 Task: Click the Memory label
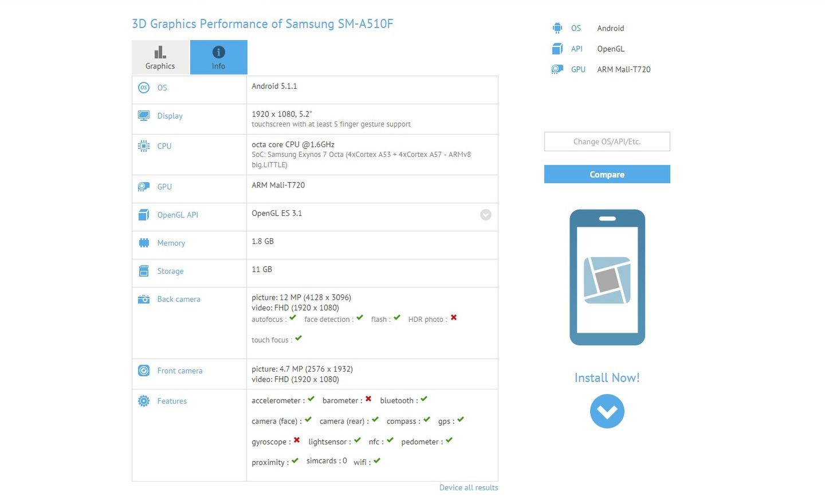click(x=171, y=243)
